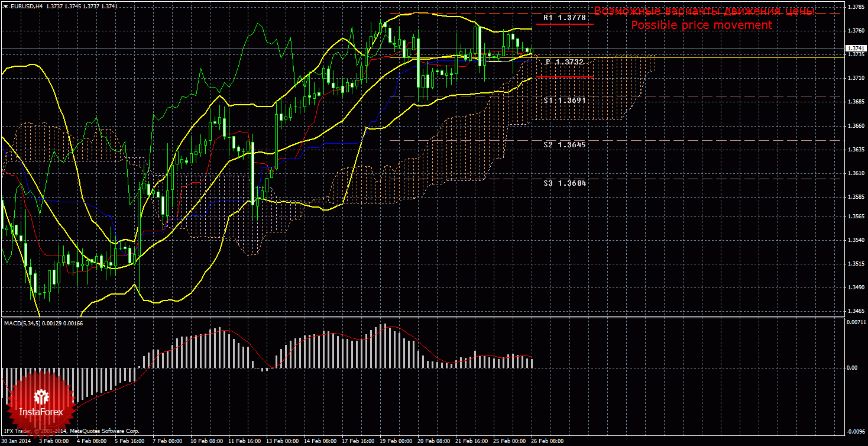
Task: Click price axis value 1.3635
Action: (x=857, y=149)
